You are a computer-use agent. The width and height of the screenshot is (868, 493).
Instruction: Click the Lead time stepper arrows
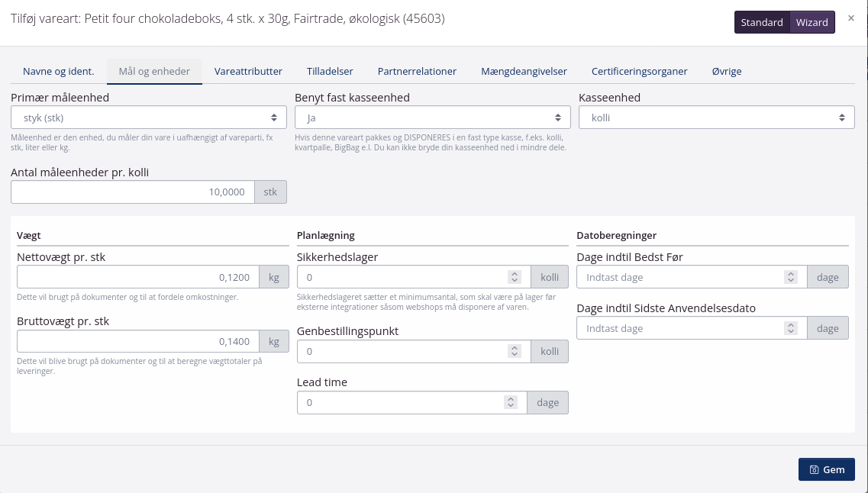[511, 403]
